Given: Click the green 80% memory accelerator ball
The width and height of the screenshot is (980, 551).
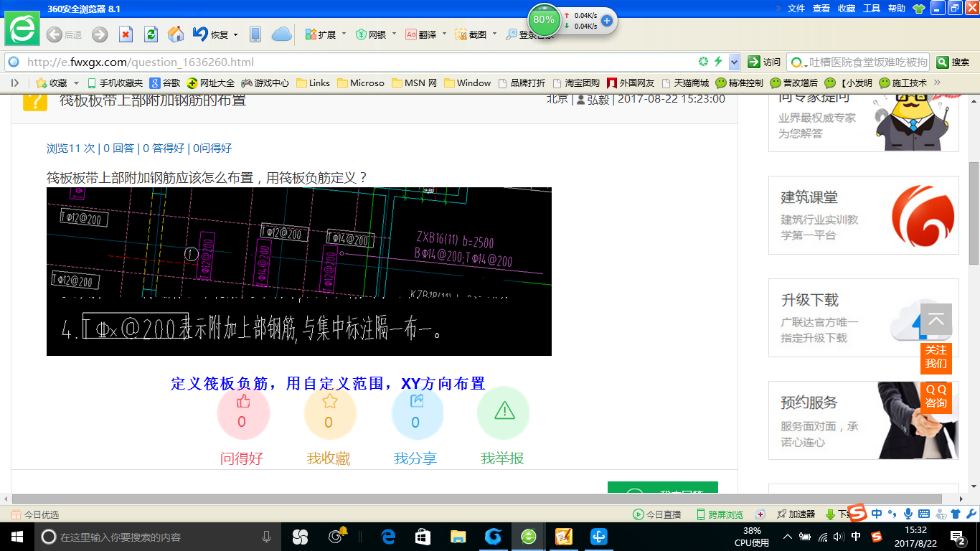Looking at the screenshot, I should 544,20.
